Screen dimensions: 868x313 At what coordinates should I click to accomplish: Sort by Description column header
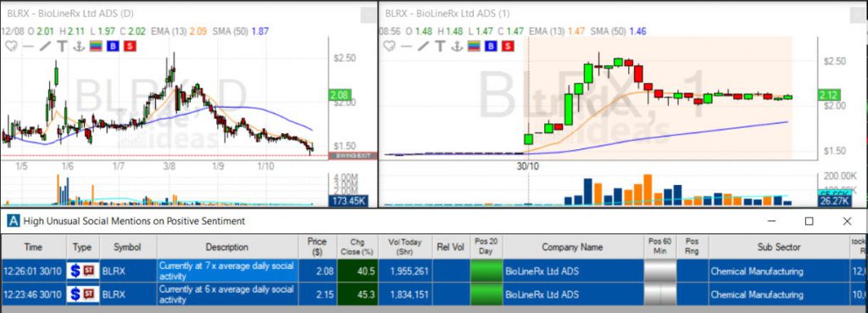click(x=227, y=247)
